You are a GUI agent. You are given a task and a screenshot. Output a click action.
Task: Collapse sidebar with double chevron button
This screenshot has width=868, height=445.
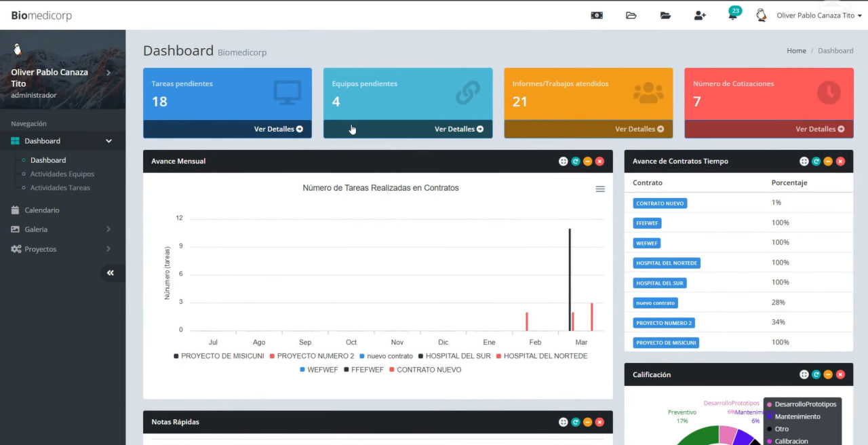click(x=111, y=273)
